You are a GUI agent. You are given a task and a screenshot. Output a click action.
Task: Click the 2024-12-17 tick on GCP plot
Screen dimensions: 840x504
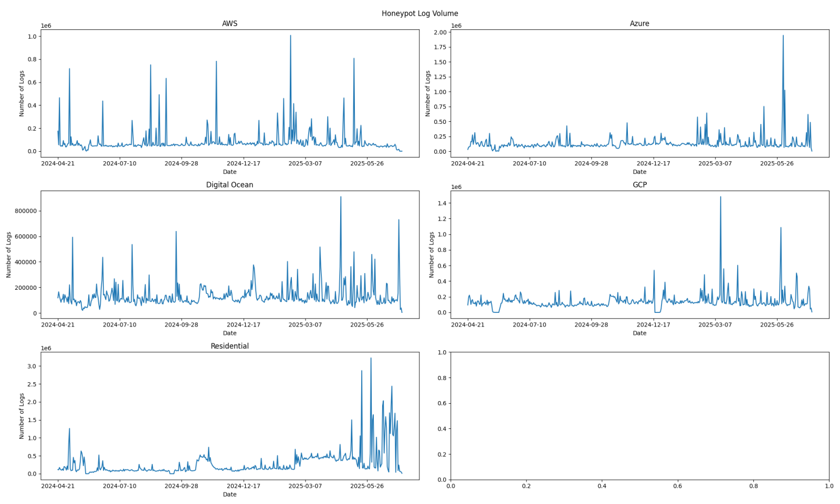point(654,324)
